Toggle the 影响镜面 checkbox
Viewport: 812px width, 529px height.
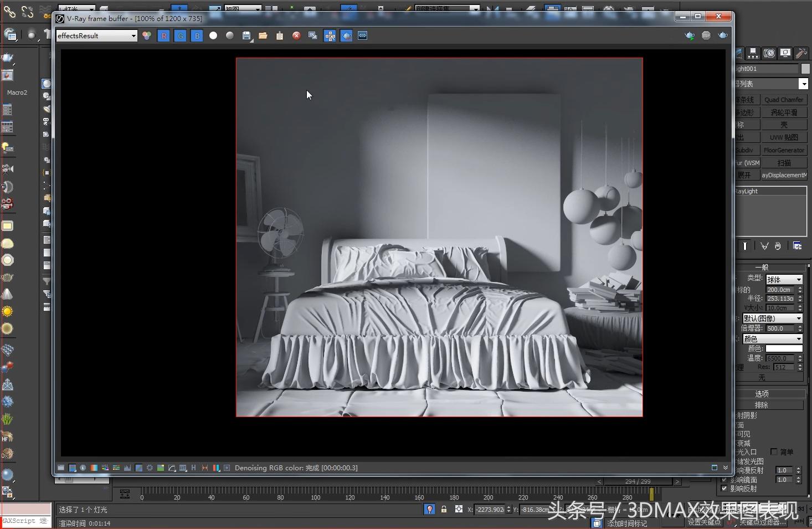pyautogui.click(x=724, y=480)
